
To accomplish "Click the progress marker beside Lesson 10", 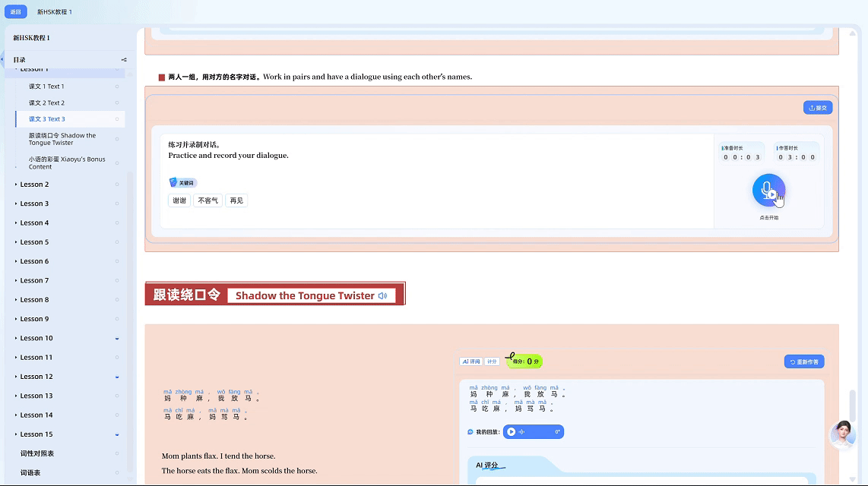I will click(x=117, y=339).
